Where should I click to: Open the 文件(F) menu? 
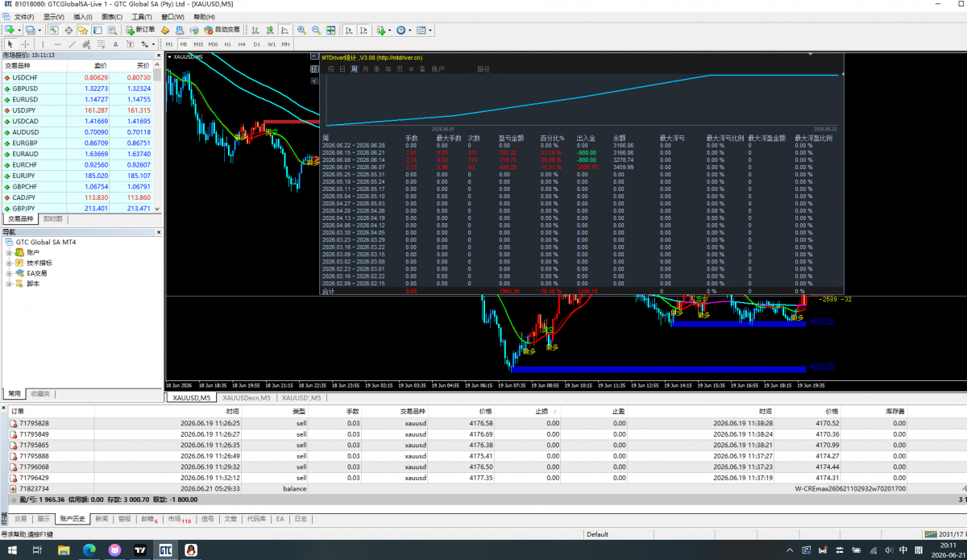pos(24,16)
